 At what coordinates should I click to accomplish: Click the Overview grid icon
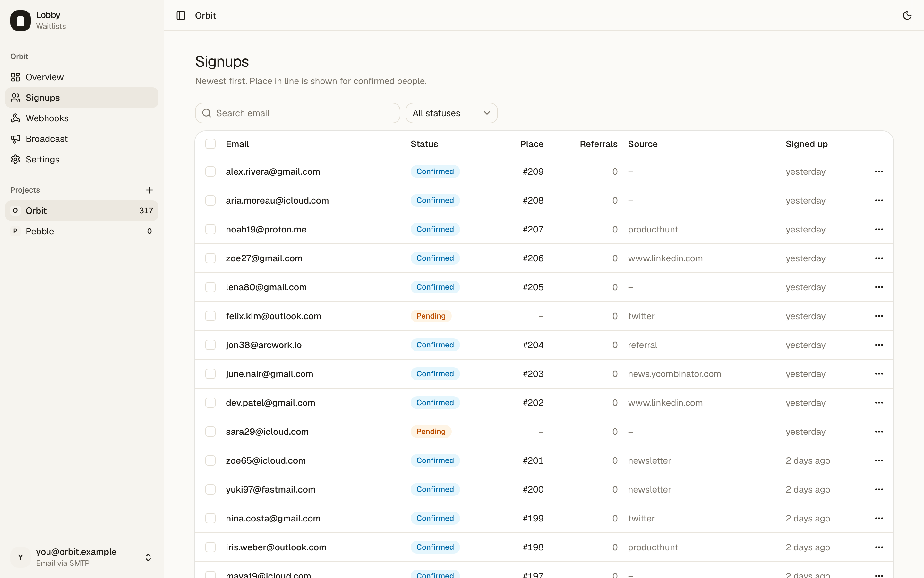point(15,77)
